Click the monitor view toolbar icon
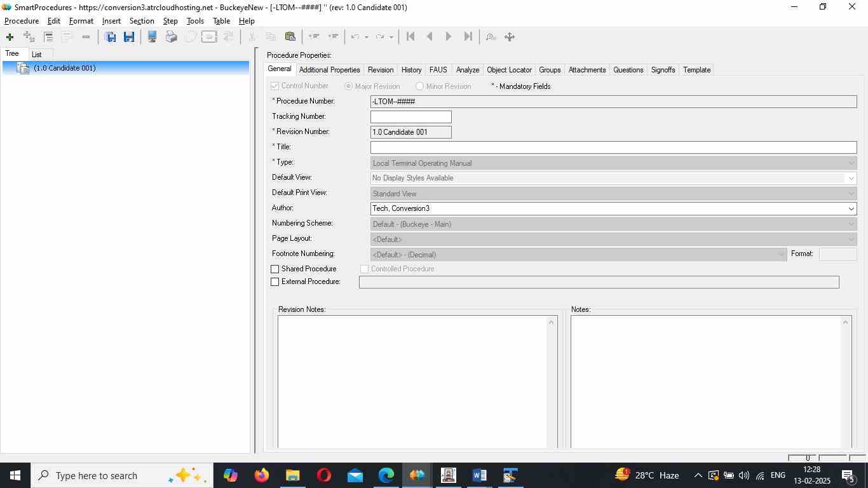868x488 pixels. 152,37
